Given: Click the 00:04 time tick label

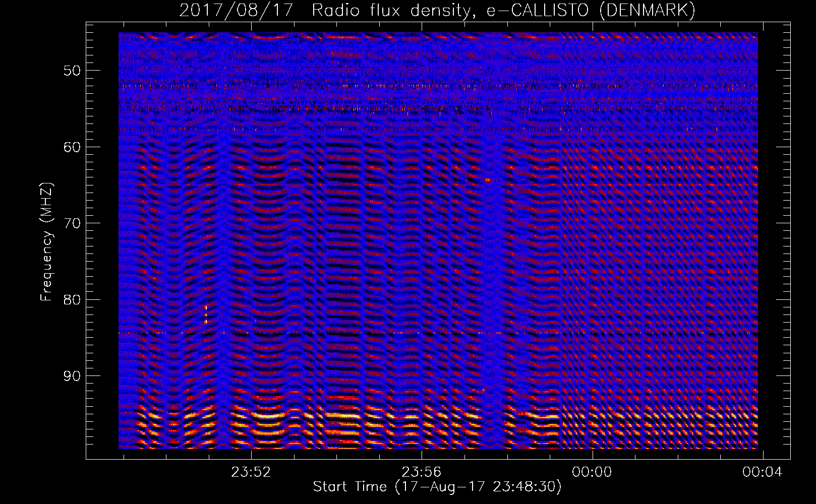Looking at the screenshot, I should click(763, 472).
